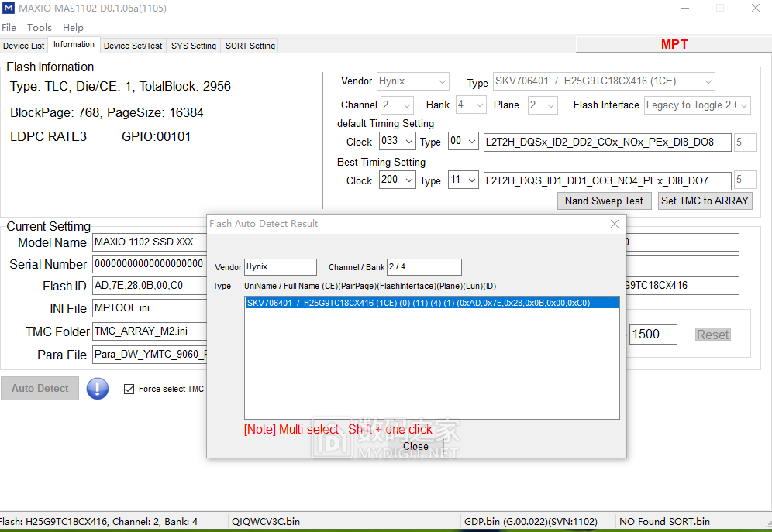Click the INI File field MPTOOL.ini
Viewport: 772px width, 532px height.
coord(150,308)
